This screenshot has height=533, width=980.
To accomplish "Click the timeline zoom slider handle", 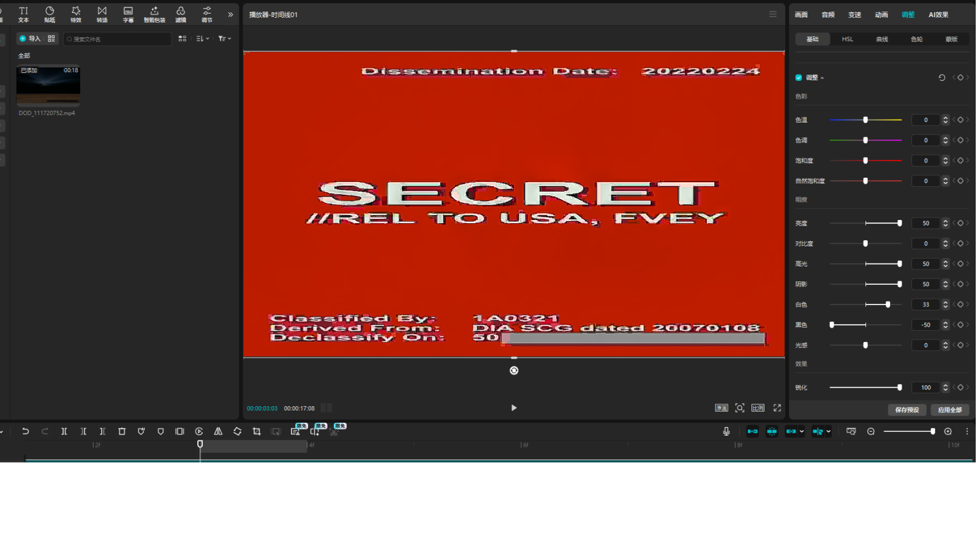I will tap(933, 431).
